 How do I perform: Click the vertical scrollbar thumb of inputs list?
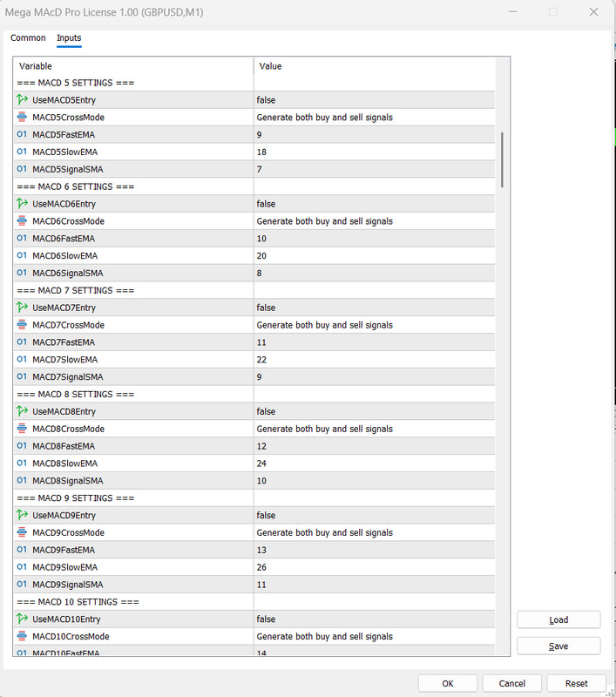point(502,159)
